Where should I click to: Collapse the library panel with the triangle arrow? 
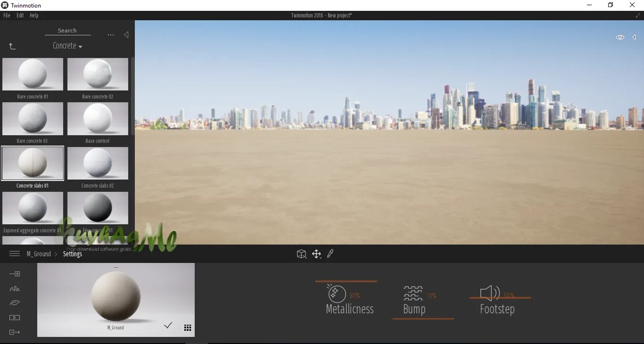[x=126, y=35]
